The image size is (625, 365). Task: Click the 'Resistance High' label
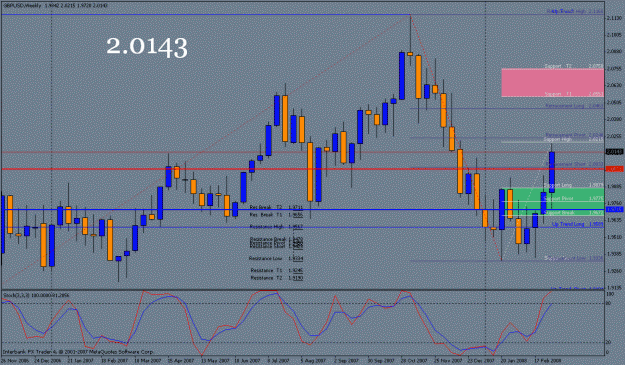267,227
